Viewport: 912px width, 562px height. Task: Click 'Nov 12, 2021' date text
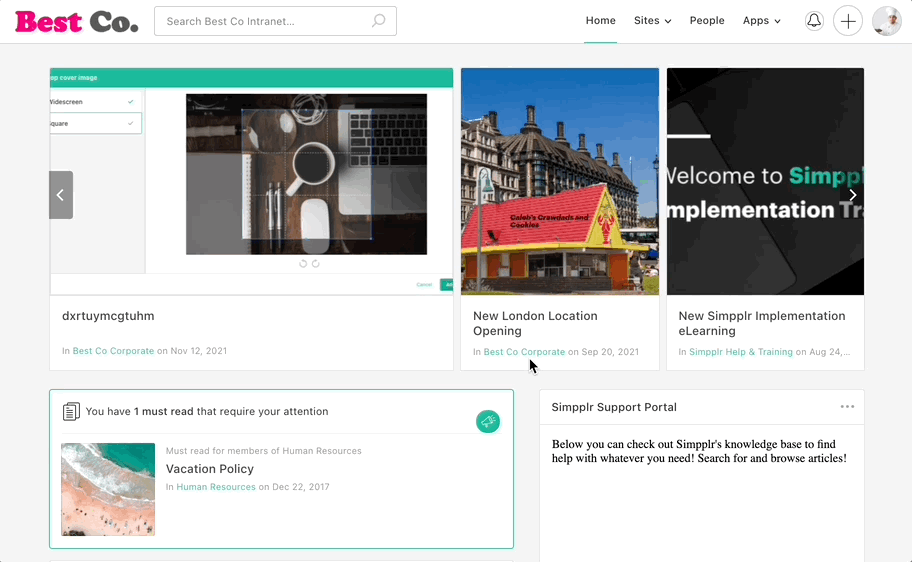[198, 351]
